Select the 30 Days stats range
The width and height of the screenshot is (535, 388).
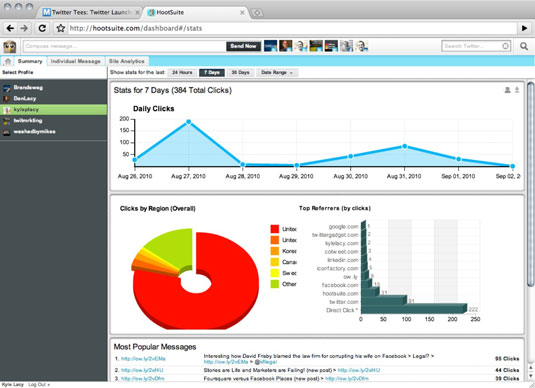coord(241,73)
